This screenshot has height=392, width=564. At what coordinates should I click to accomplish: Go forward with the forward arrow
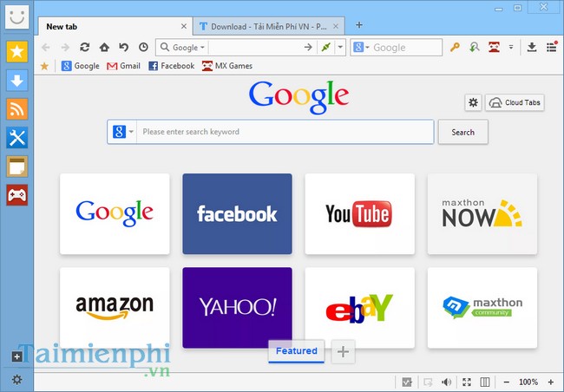tap(65, 47)
